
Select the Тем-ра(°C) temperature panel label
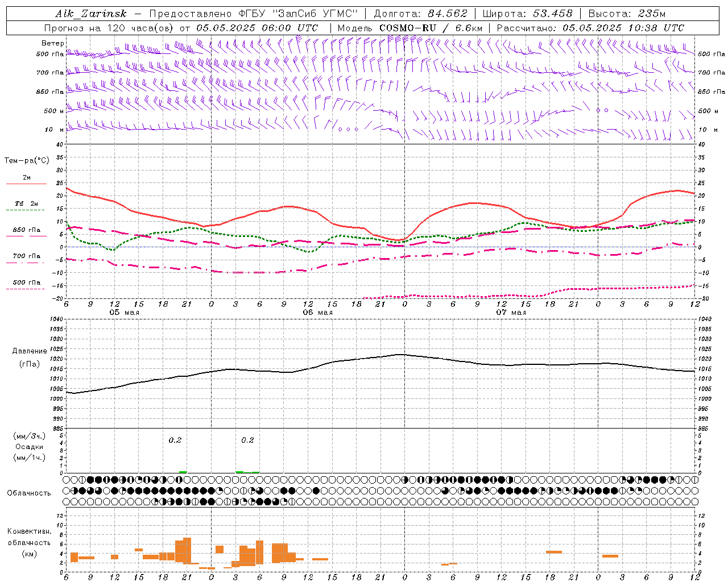27,161
